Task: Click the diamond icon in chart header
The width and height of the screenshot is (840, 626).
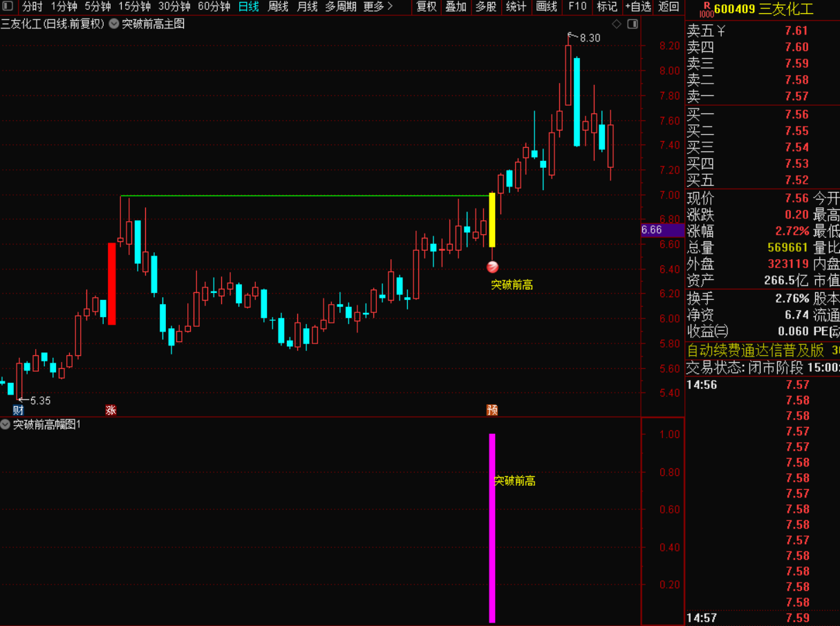Action: [x=616, y=24]
